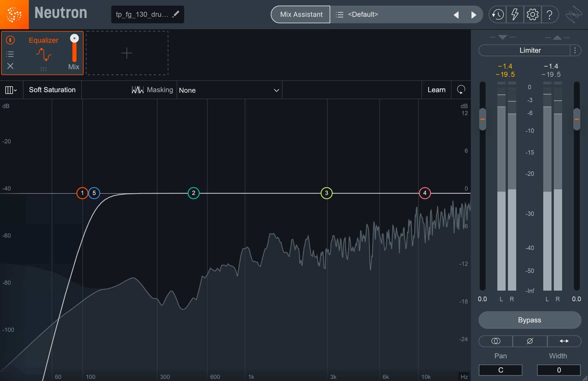Viewport: 588px width, 381px height.
Task: Open help question mark icon
Action: [549, 14]
